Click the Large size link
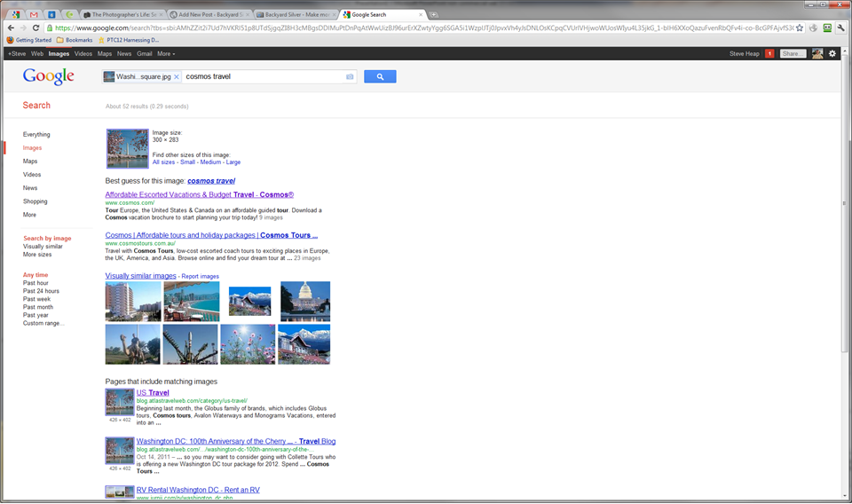 pyautogui.click(x=233, y=162)
